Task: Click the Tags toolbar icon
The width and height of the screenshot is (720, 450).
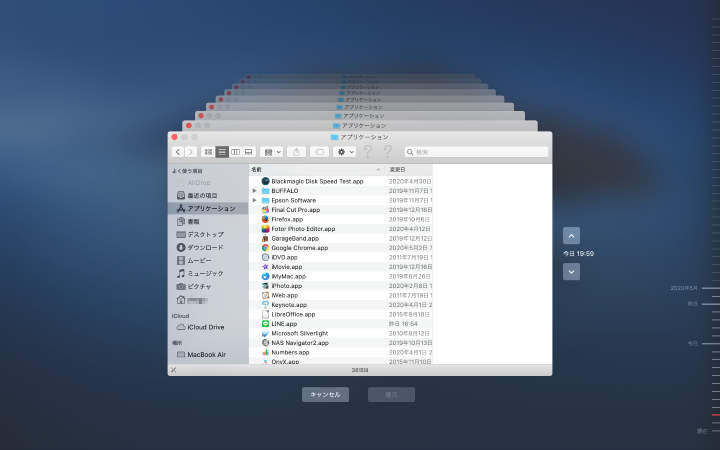Action: click(x=320, y=152)
